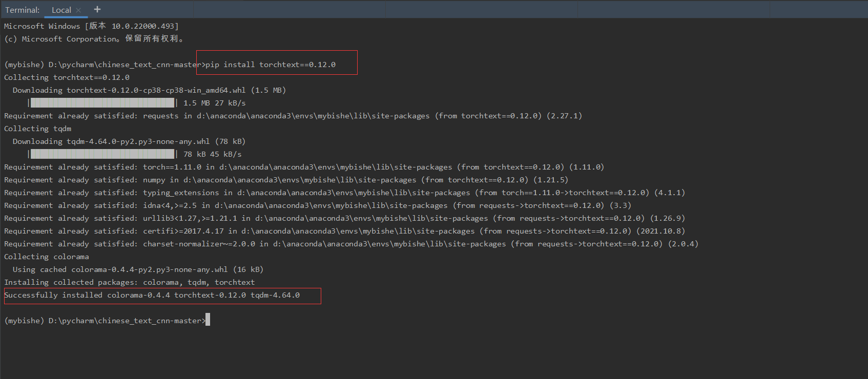The height and width of the screenshot is (379, 868).
Task: Close the Local terminal tab
Action: tap(78, 10)
